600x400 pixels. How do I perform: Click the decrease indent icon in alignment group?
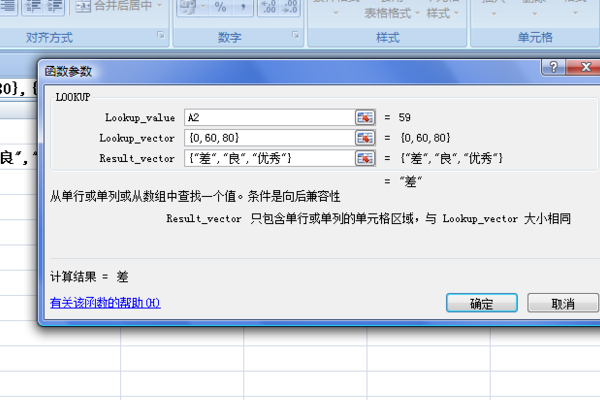pos(32,6)
